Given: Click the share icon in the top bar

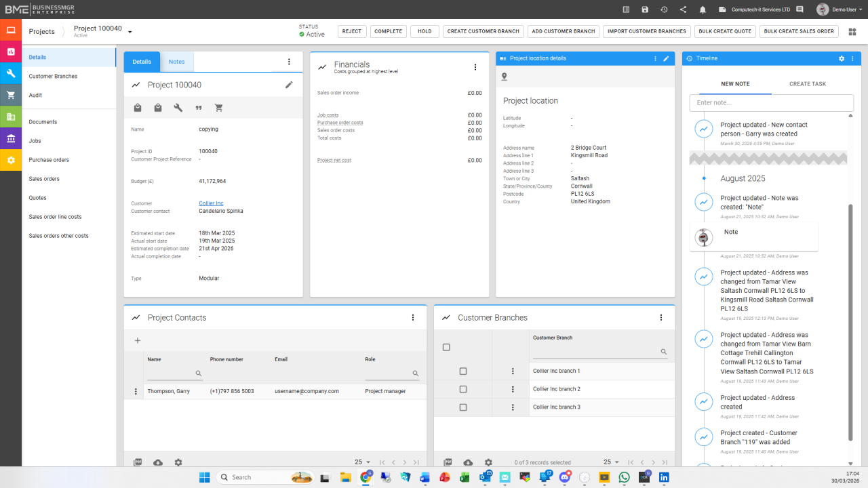Looking at the screenshot, I should [683, 9].
